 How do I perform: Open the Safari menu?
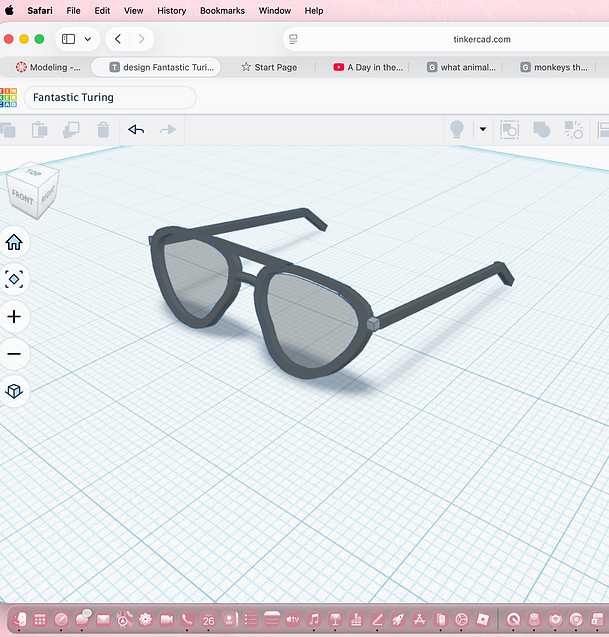(x=40, y=11)
